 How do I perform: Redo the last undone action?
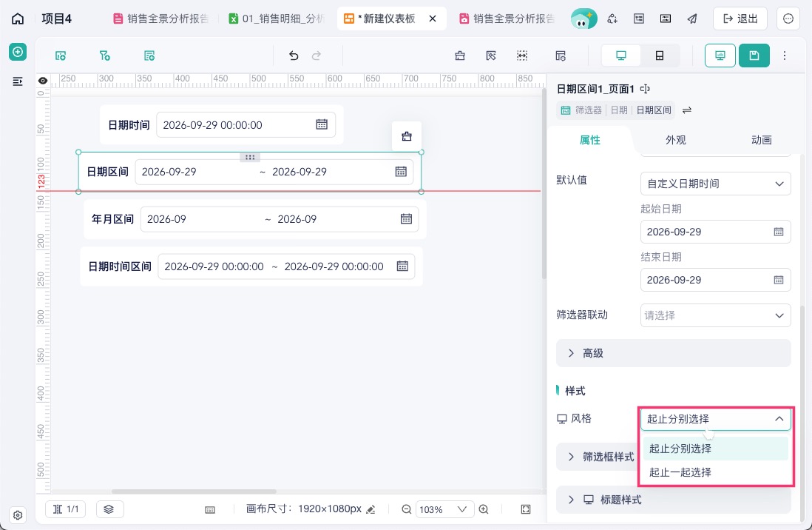point(317,56)
